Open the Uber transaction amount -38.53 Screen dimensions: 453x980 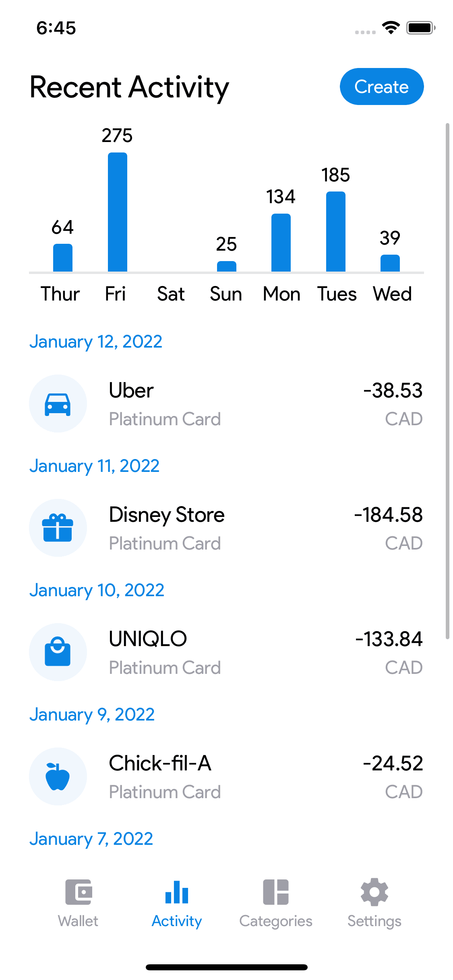pos(393,391)
